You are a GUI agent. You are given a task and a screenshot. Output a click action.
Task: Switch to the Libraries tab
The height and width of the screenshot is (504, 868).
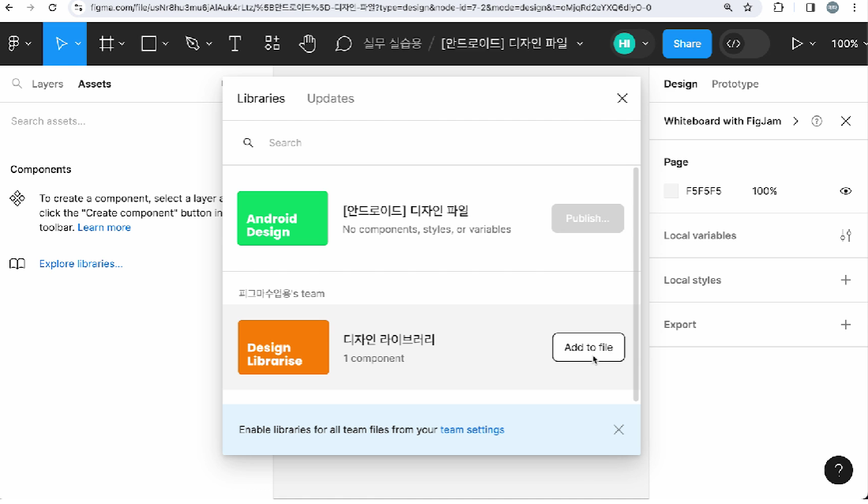(x=261, y=98)
